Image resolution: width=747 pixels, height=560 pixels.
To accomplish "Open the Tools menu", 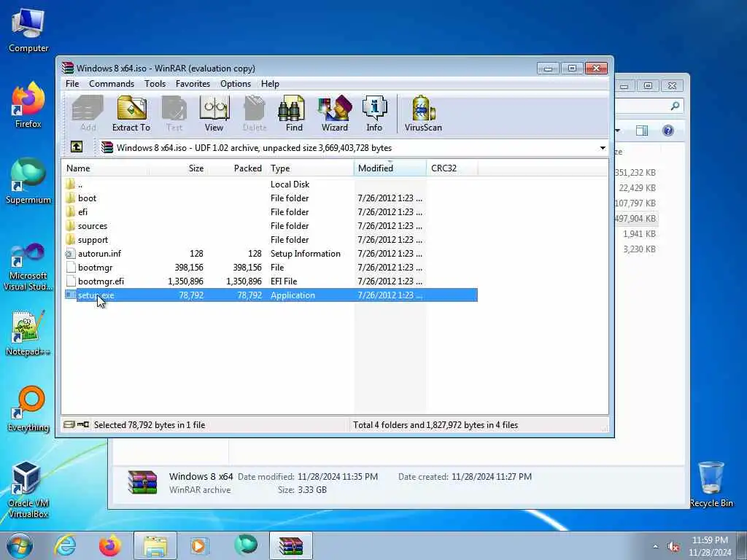I will (155, 84).
